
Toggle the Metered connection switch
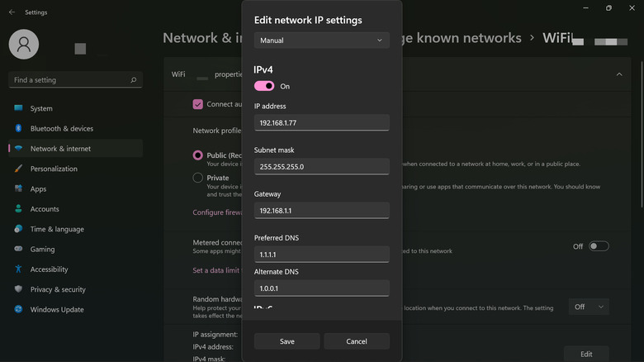[599, 246]
